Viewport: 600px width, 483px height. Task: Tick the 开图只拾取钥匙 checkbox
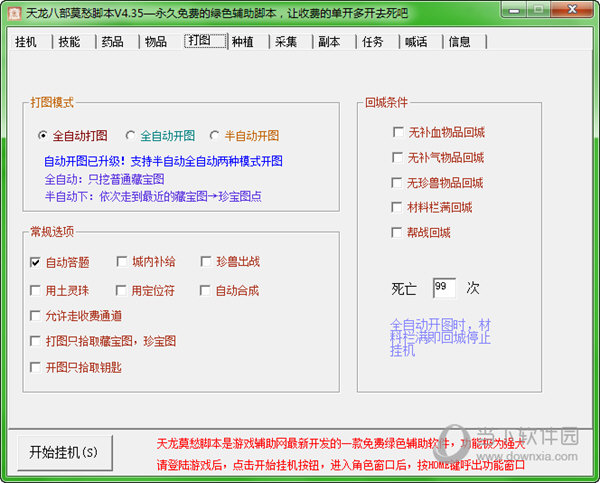[x=35, y=368]
